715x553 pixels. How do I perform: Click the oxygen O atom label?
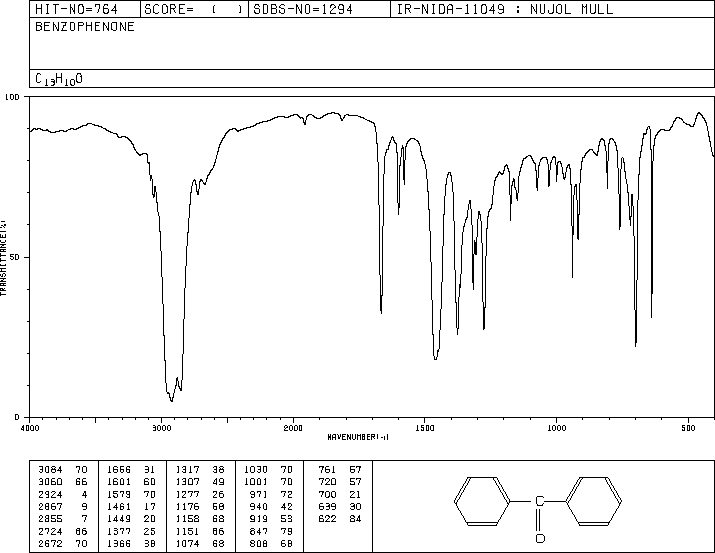(x=540, y=538)
